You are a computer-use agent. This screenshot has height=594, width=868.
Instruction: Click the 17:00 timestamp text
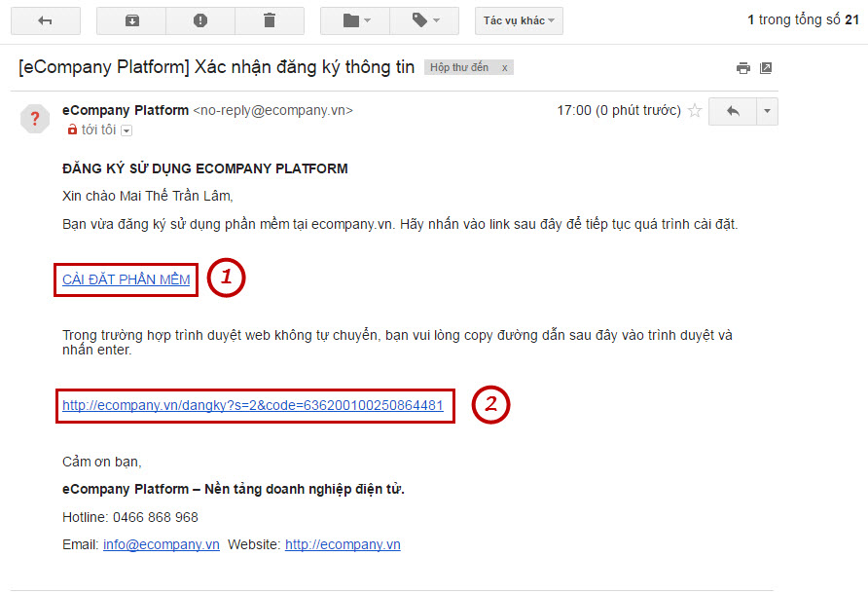click(x=619, y=110)
